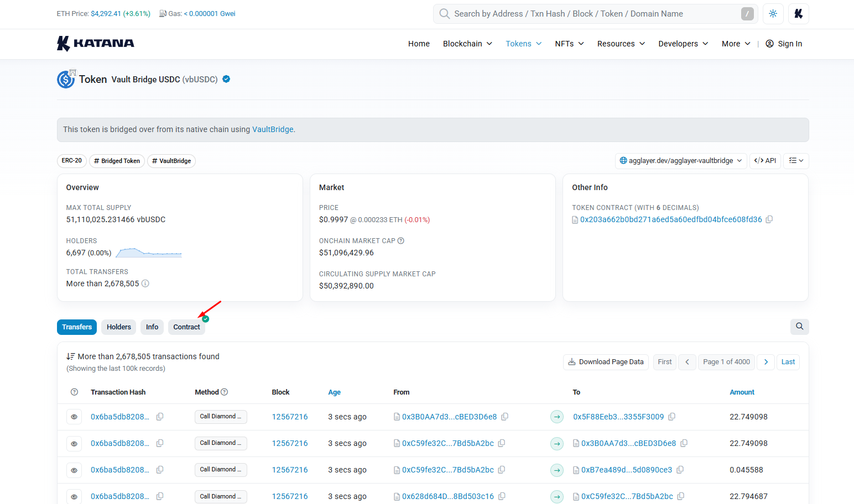Click the onchain market cap help icon
This screenshot has width=854, height=504.
pos(401,241)
